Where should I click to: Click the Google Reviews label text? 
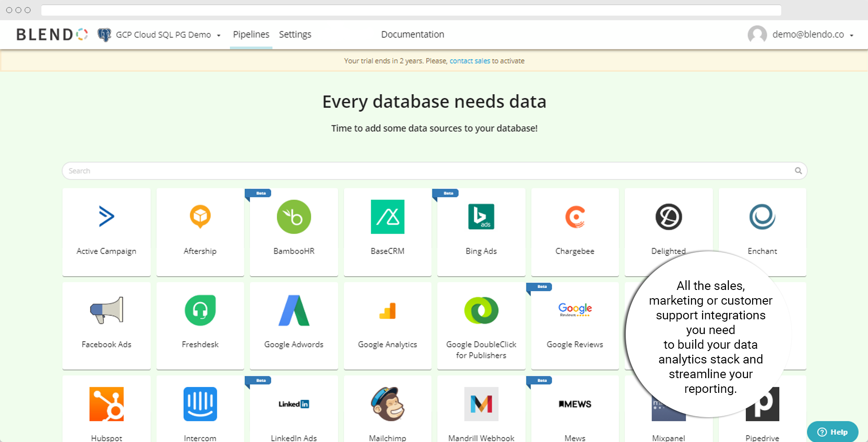pyautogui.click(x=575, y=345)
